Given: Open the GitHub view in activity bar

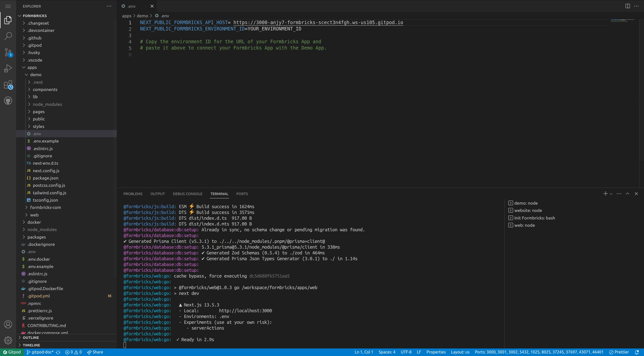Looking at the screenshot, I should 8,101.
